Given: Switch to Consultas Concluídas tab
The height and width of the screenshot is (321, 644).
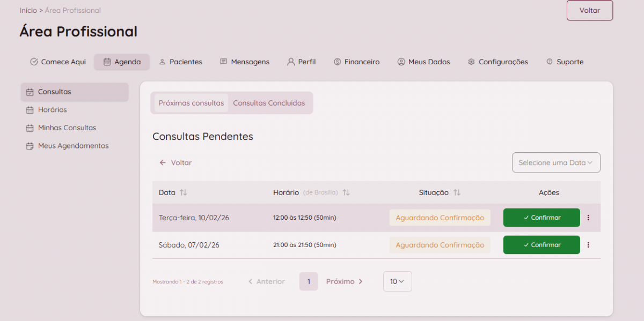Looking at the screenshot, I should [x=269, y=103].
